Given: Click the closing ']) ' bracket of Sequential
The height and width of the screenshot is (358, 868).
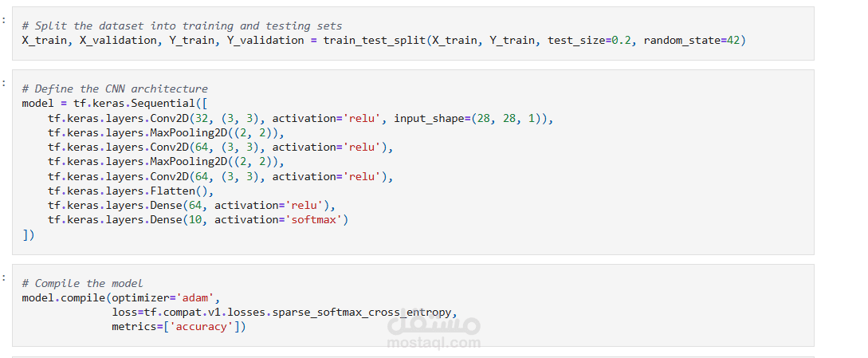Looking at the screenshot, I should tap(28, 234).
